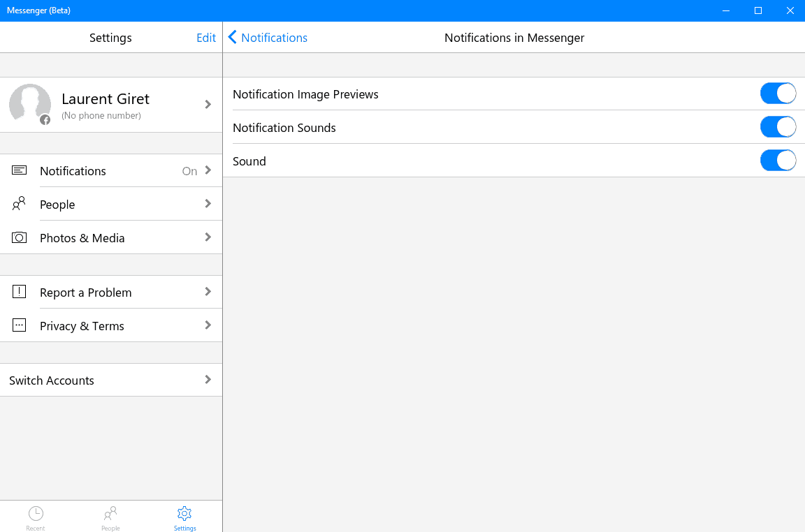Click the Notifications list icon in settings

coord(19,170)
